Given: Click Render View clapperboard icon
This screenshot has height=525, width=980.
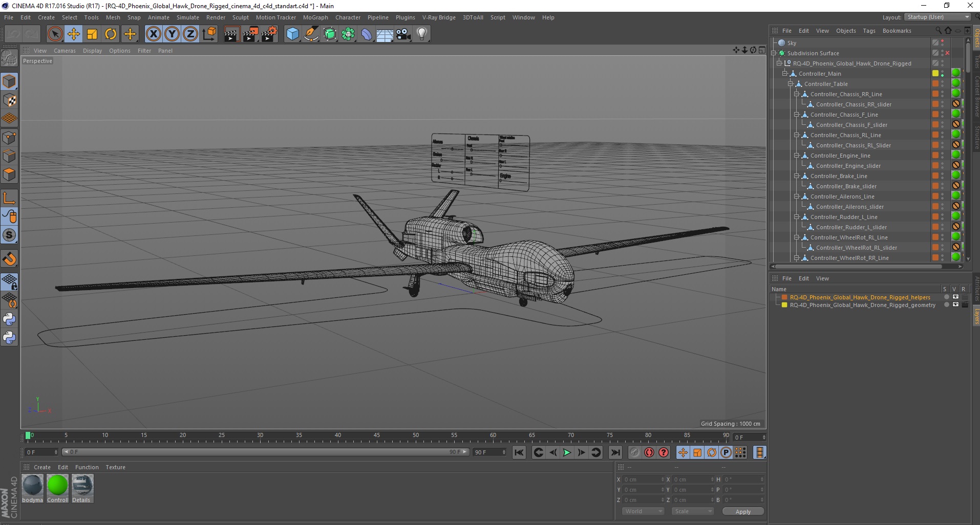Looking at the screenshot, I should (x=231, y=34).
